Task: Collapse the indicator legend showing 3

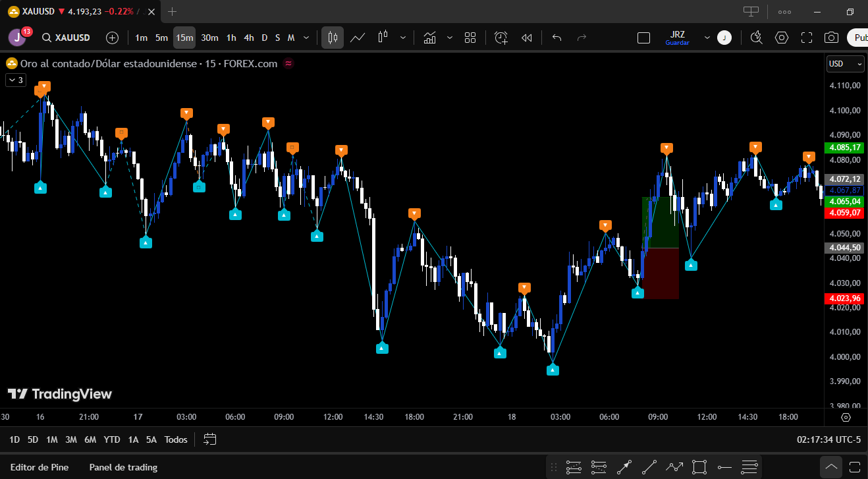Action: (16, 80)
